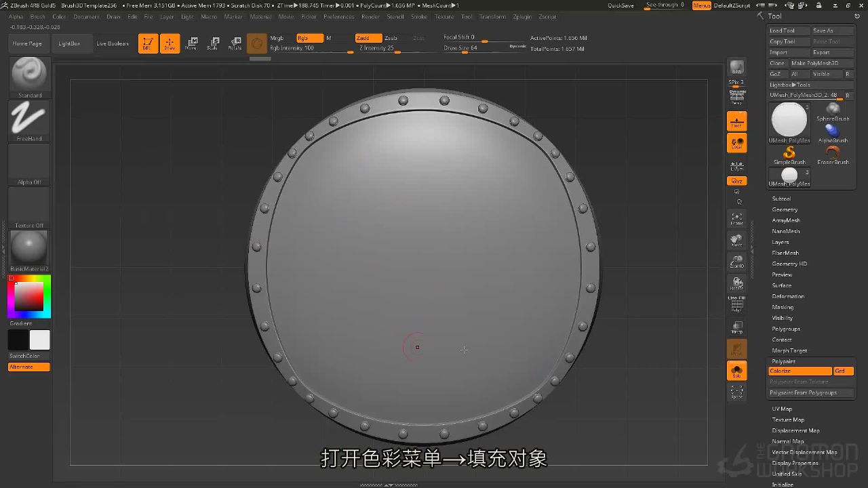Toggle the Zadd mode button
The height and width of the screenshot is (488, 868).
(368, 38)
